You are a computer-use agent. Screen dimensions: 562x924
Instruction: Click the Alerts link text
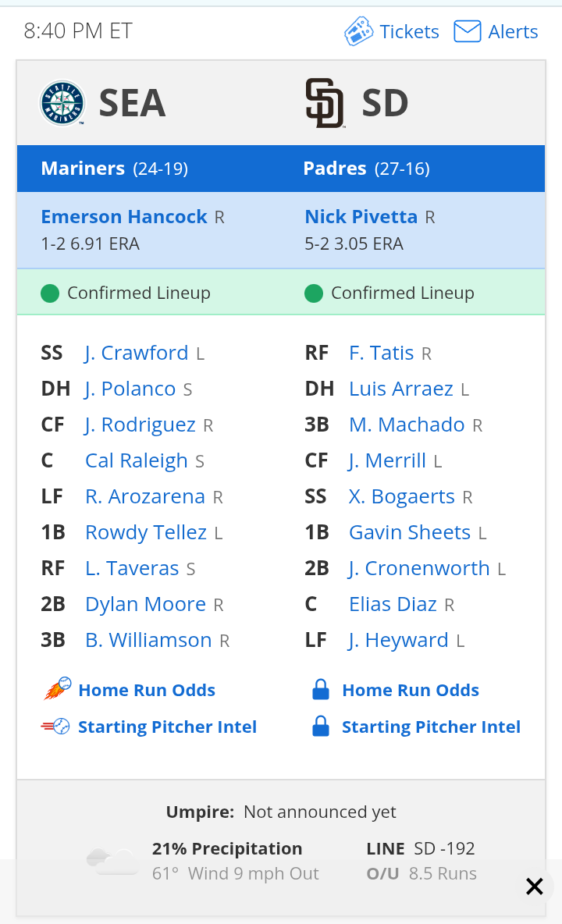(x=513, y=31)
